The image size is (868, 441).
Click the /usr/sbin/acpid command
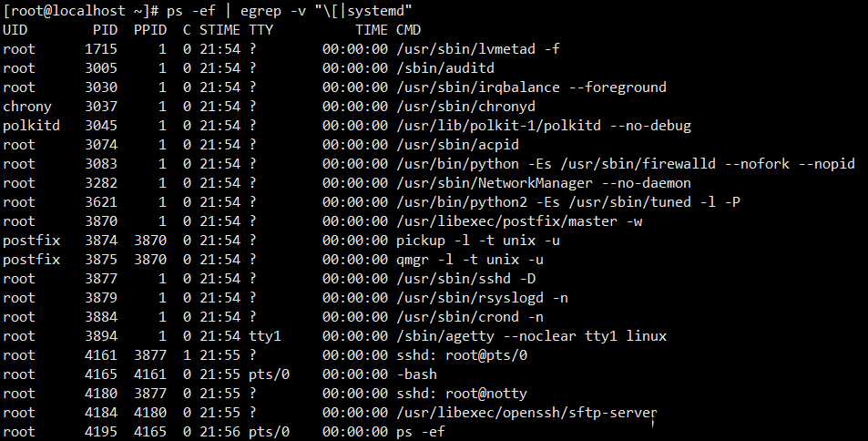point(458,145)
